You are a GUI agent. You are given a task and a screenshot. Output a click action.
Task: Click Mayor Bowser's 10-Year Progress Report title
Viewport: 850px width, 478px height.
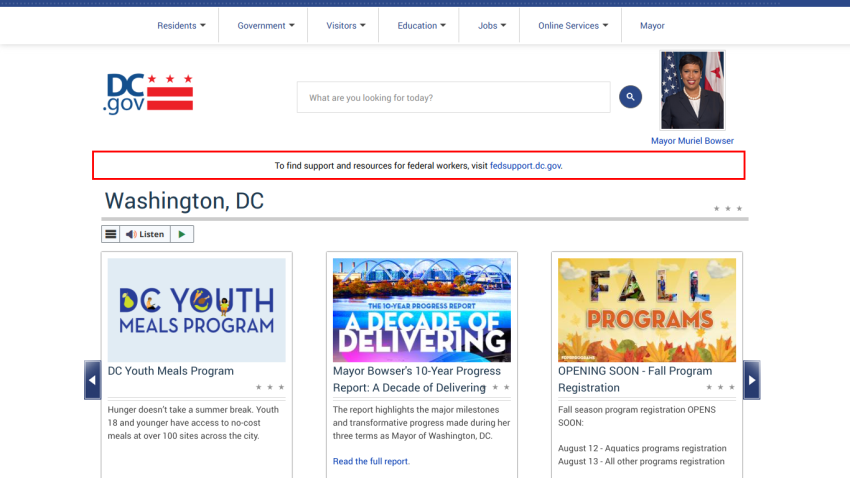(x=417, y=379)
